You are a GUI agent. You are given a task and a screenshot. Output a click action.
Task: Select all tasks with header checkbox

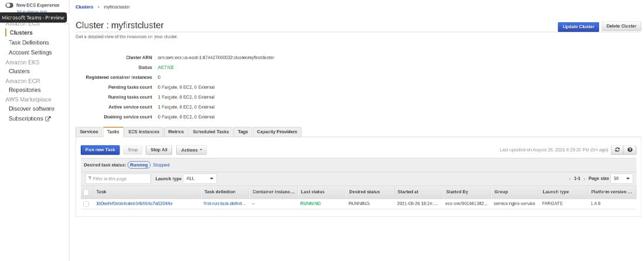click(x=86, y=192)
